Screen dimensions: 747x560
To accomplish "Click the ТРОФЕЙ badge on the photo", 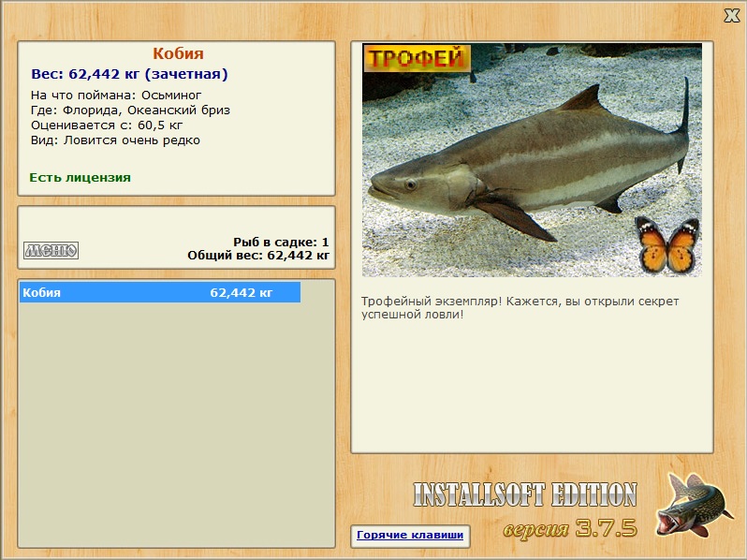I will coord(417,58).
